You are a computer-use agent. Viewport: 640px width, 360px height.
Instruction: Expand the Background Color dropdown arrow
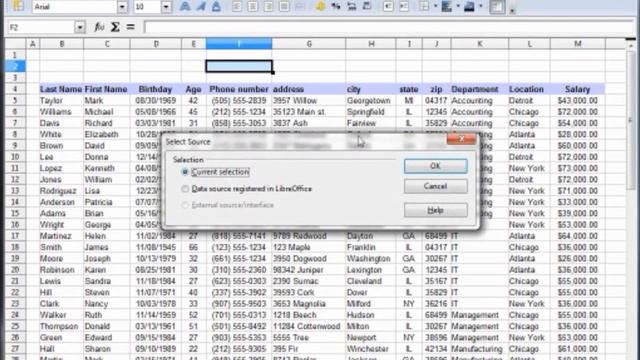458,7
